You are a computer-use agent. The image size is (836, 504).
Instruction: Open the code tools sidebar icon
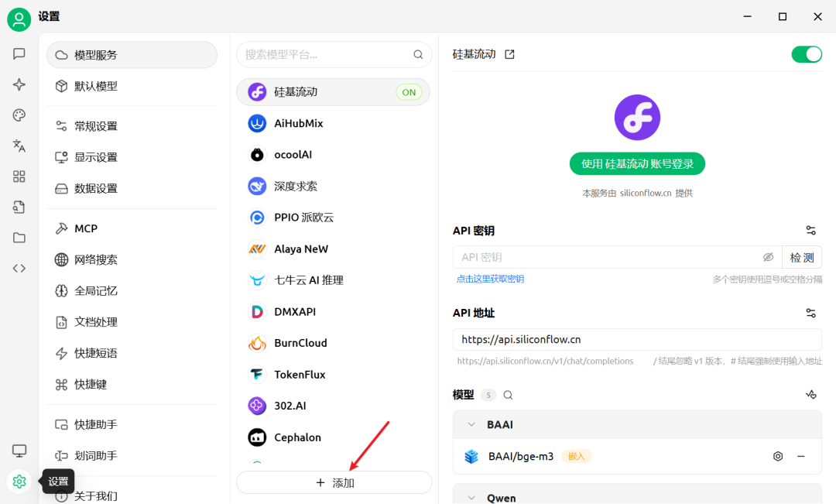click(19, 269)
